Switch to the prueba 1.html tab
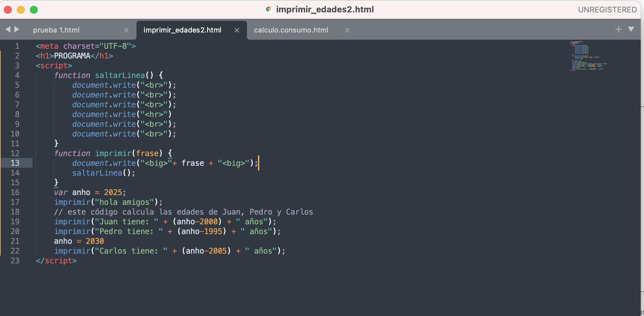This screenshot has height=316, width=644. click(x=56, y=30)
